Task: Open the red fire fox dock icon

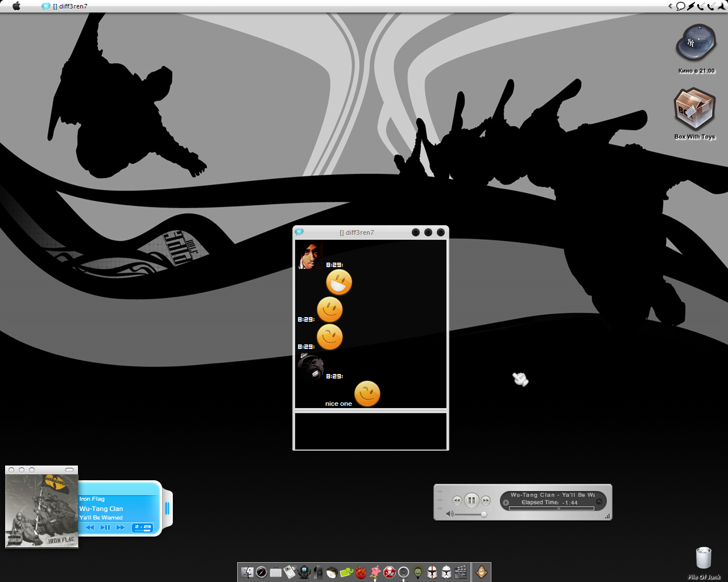Action: tap(361, 572)
